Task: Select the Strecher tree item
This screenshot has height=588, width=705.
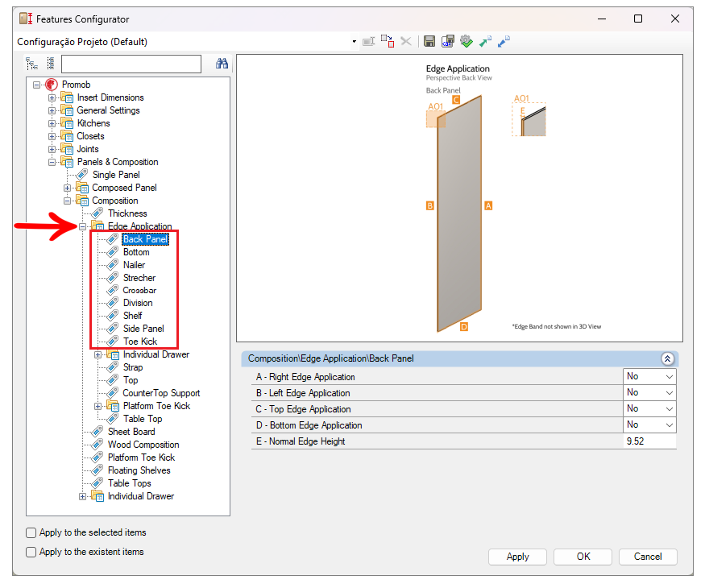Action: pyautogui.click(x=139, y=278)
